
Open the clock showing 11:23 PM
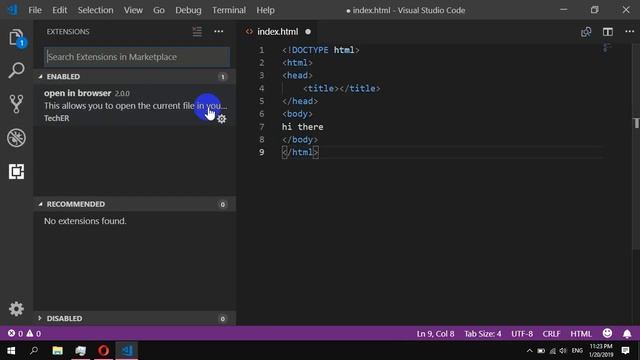(601, 351)
